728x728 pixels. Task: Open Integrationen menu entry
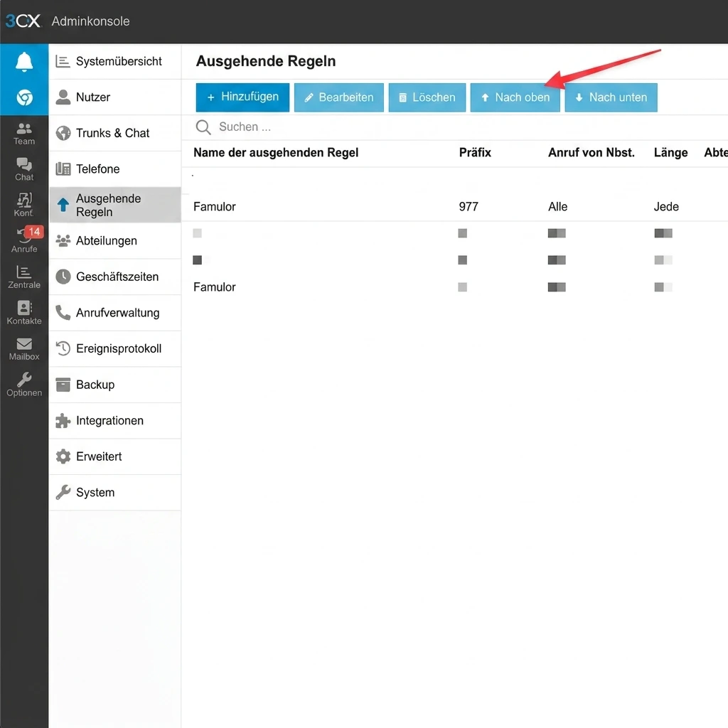click(x=114, y=421)
